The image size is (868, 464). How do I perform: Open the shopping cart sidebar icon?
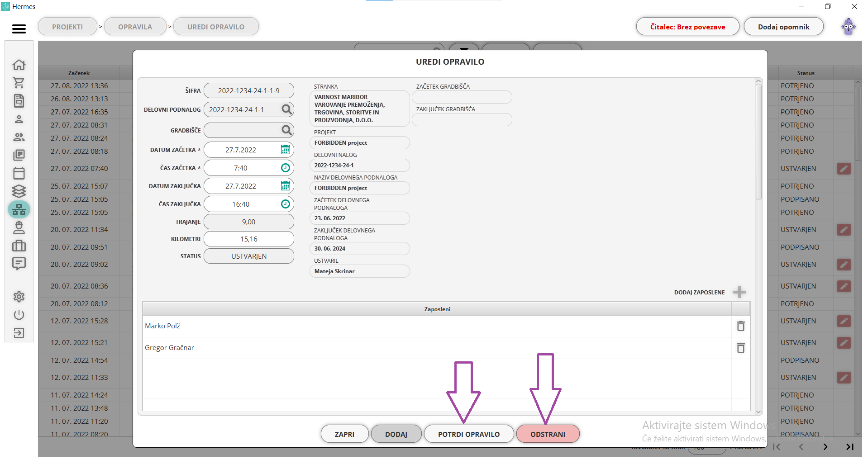(x=19, y=83)
